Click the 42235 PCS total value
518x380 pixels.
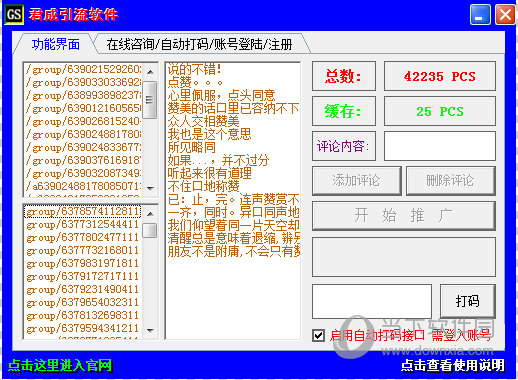[x=440, y=76]
